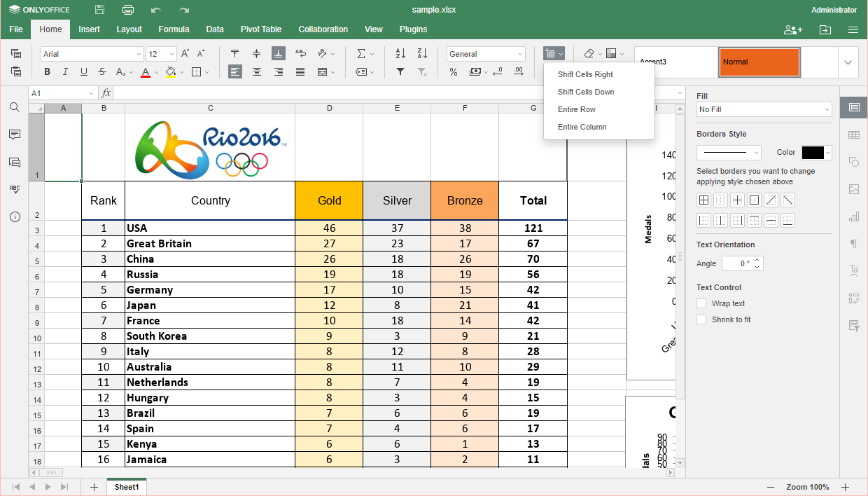This screenshot has height=496, width=868.
Task: Toggle Bold formatting
Action: click(x=48, y=71)
